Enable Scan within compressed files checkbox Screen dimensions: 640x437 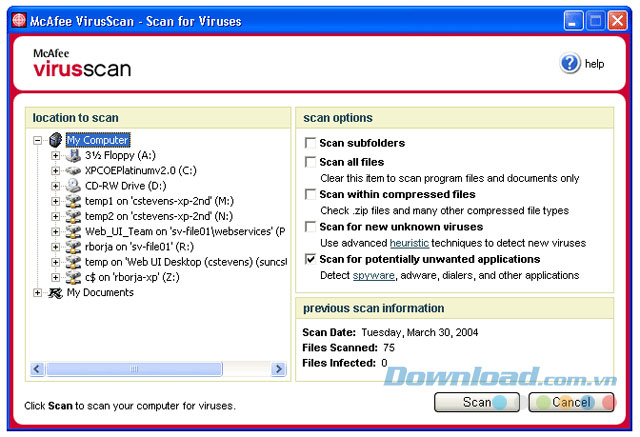(x=310, y=194)
